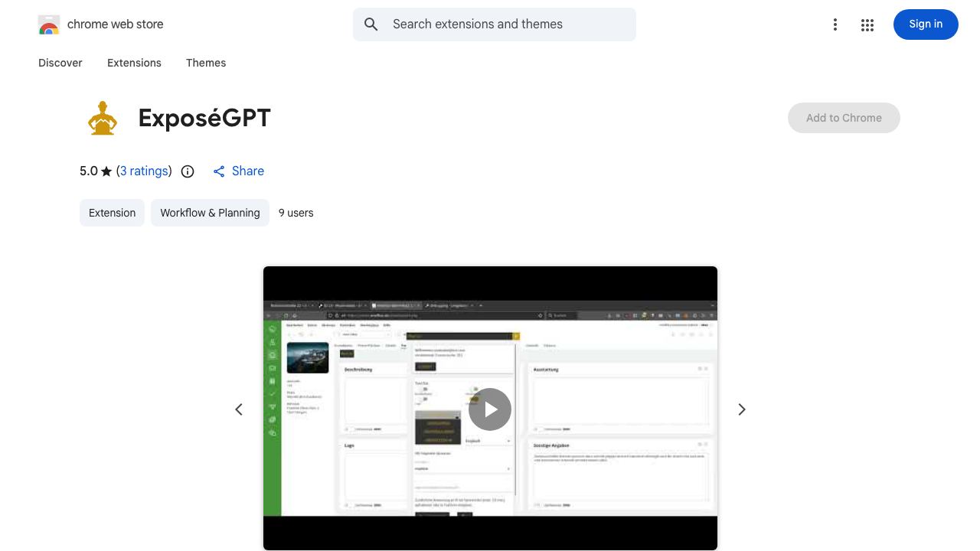Click the Add to Chrome button
The image size is (980, 551).
[x=844, y=118]
